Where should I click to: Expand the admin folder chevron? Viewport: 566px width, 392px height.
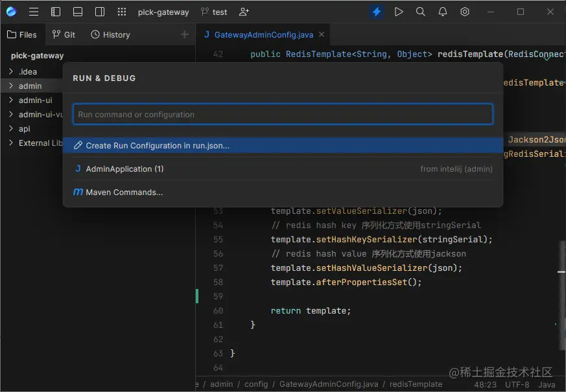coord(11,86)
